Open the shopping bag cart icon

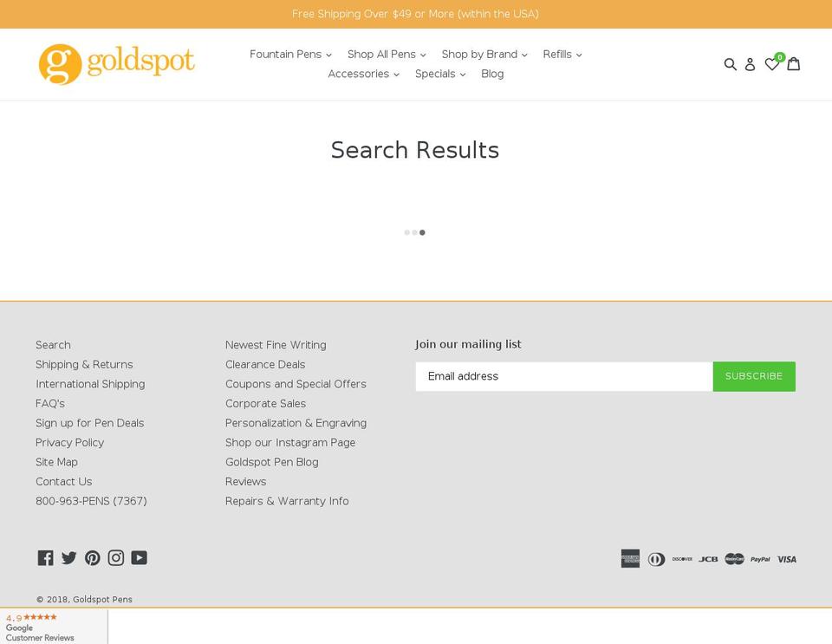[x=793, y=63]
